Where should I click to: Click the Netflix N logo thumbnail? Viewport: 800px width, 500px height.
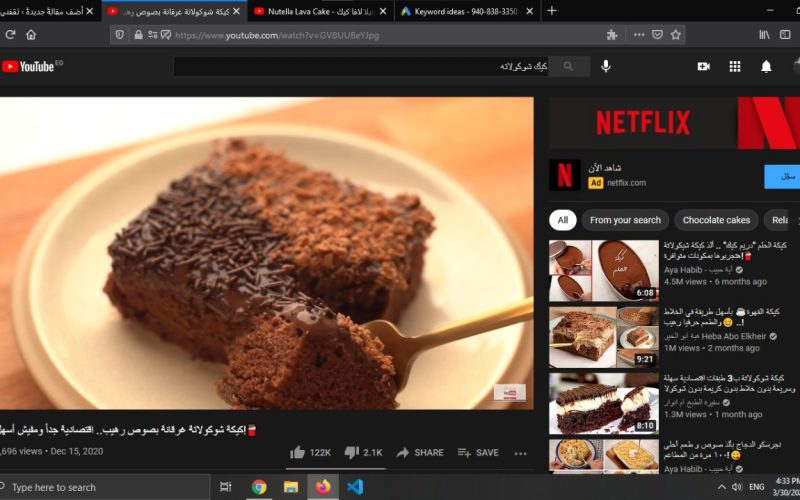[x=564, y=175]
